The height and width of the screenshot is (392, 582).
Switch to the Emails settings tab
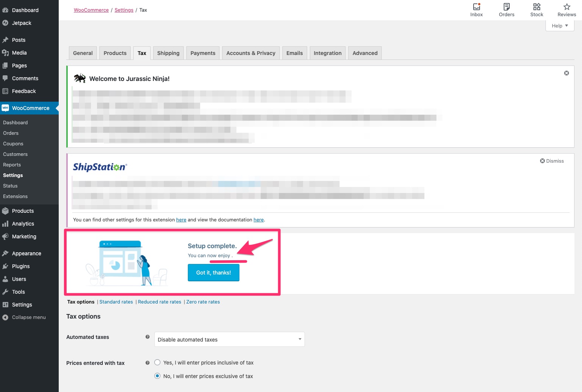click(295, 53)
